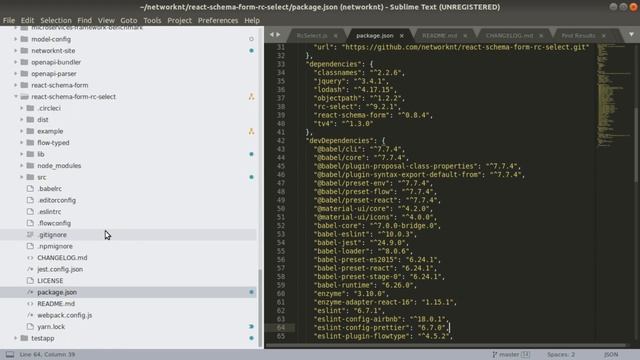Switch to the README.md tab
Image resolution: width=640 pixels, height=360 pixels.
(x=440, y=36)
